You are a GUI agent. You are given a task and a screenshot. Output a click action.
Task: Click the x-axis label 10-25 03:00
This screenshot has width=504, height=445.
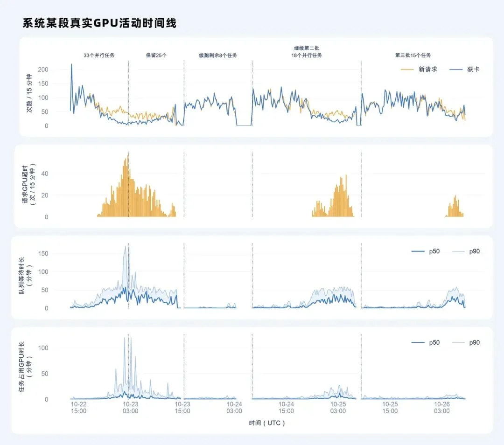(338, 407)
